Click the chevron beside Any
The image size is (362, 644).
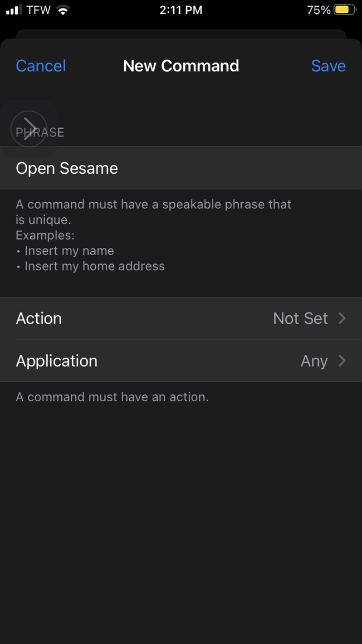pos(343,361)
